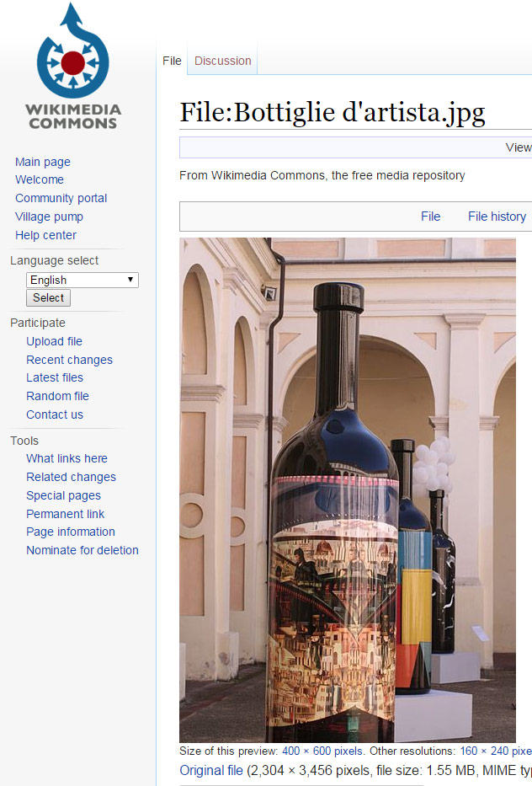Open the Community portal
Screen dimensions: 532x786
pyautogui.click(x=61, y=198)
